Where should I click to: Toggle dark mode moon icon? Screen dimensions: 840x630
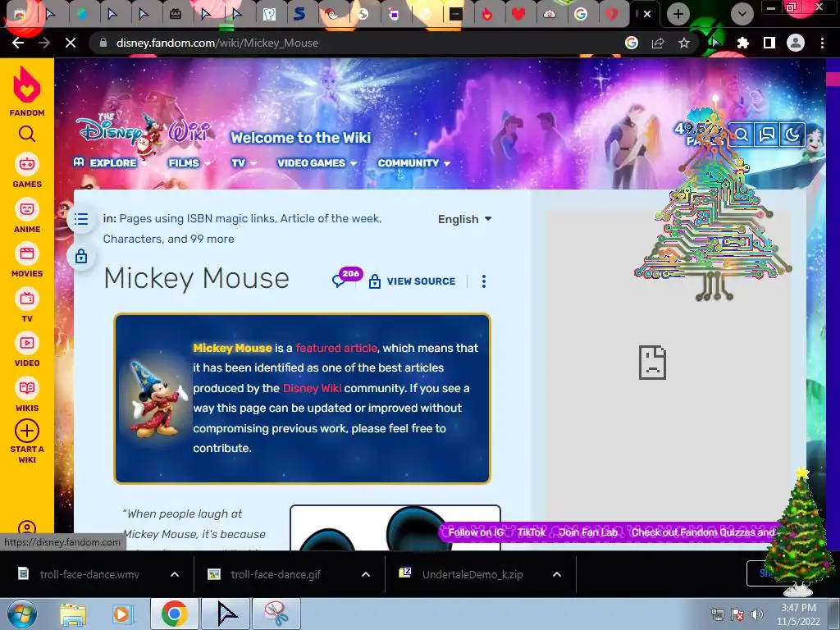coord(792,135)
